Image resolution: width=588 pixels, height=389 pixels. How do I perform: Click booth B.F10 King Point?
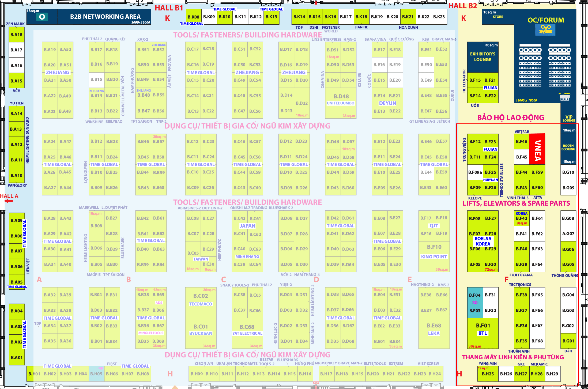[x=434, y=252]
